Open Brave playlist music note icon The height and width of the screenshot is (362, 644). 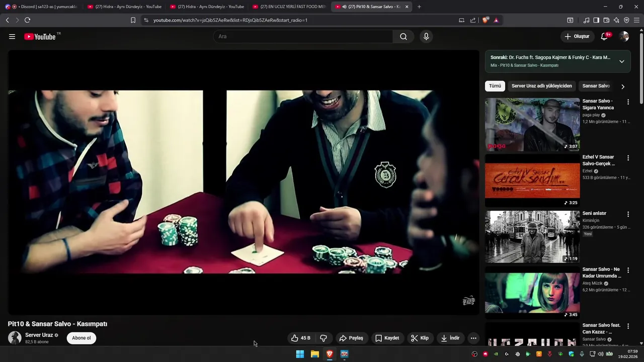point(586,20)
